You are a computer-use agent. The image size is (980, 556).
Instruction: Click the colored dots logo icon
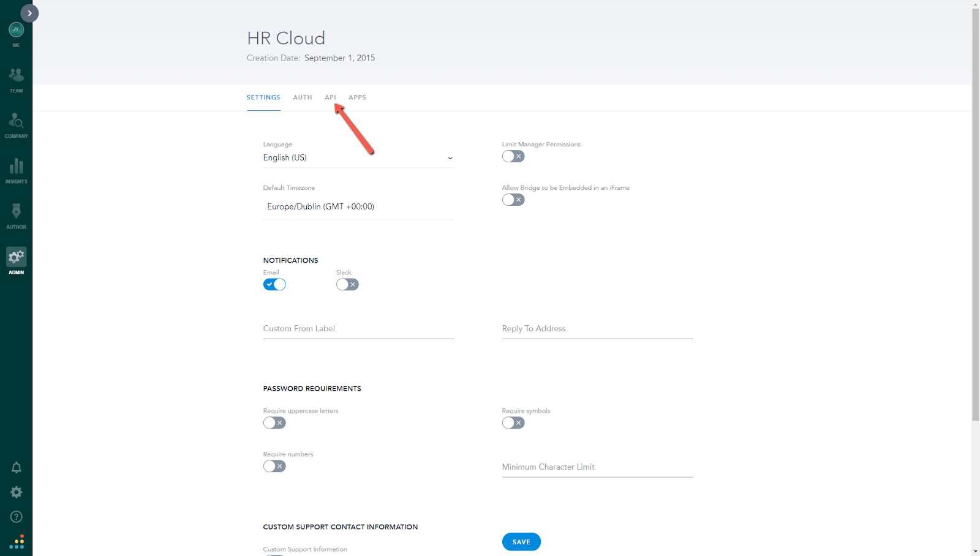click(17, 542)
